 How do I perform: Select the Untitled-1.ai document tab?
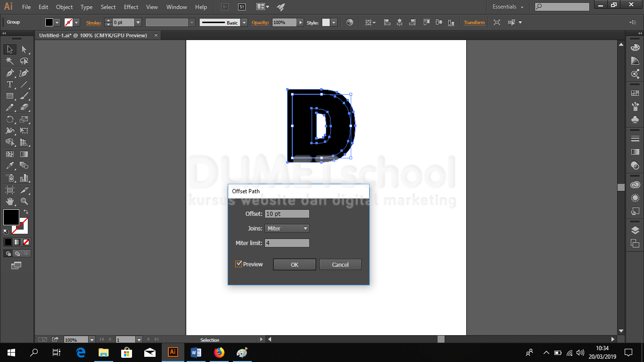tap(93, 35)
